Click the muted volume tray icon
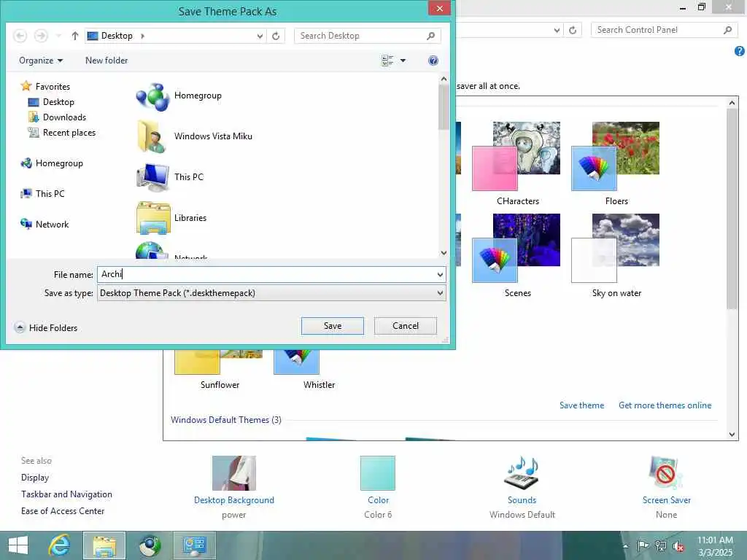747x560 pixels. pyautogui.click(x=678, y=547)
